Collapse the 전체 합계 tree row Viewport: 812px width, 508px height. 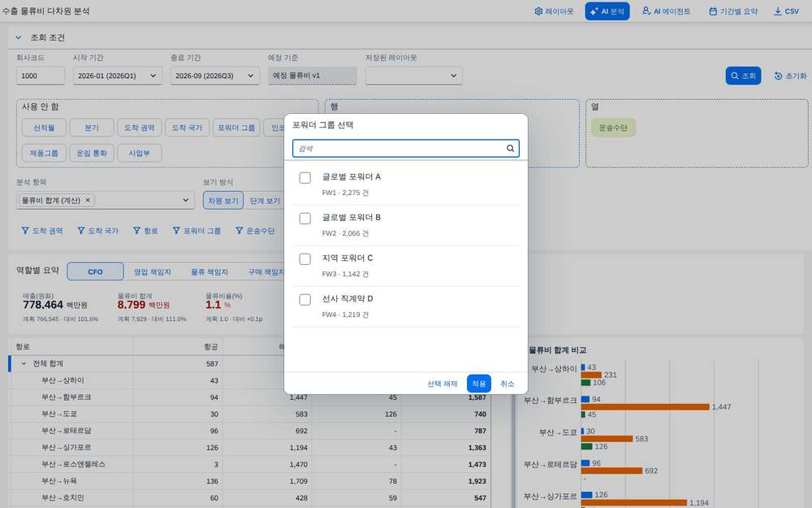[24, 363]
